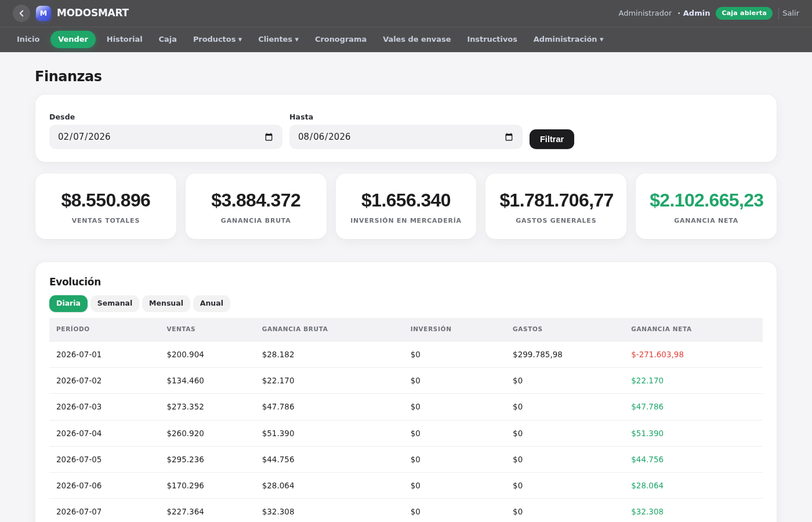This screenshot has height=522, width=812.
Task: Click ventas value $295.236
Action: [185, 459]
